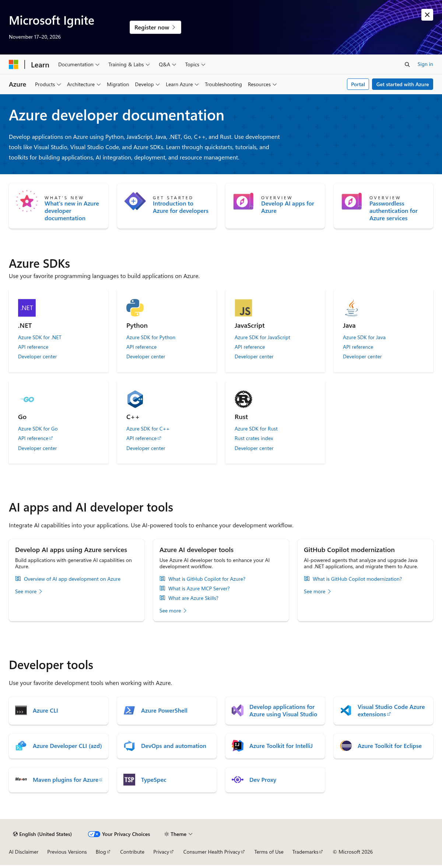The image size is (442, 868).
Task: Click the .NET purple logo icon
Action: [27, 308]
